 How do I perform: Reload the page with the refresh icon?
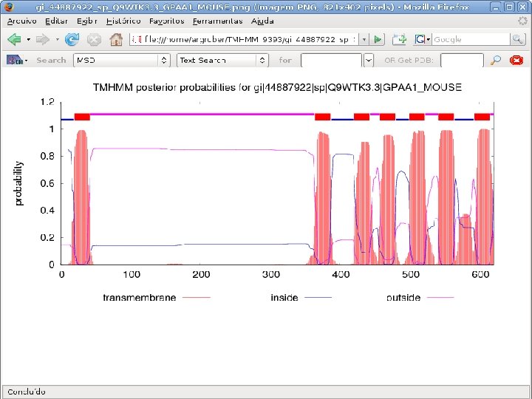click(x=72, y=39)
